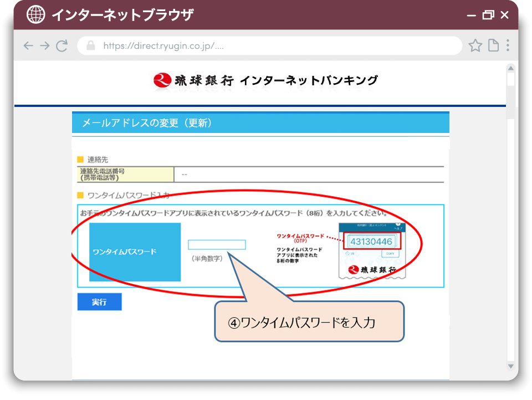Viewport: 532px width, 400px height.
Task: Click the globe icon in title bar
Action: 36,14
